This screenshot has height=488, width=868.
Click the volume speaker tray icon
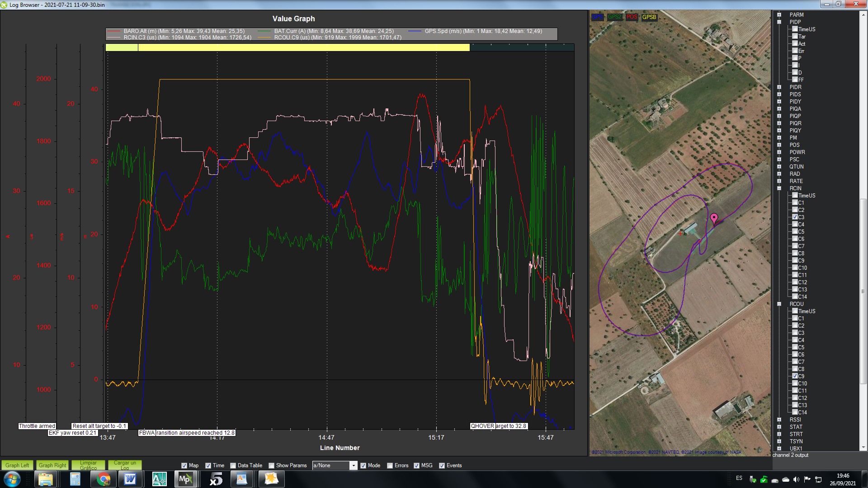pyautogui.click(x=796, y=479)
